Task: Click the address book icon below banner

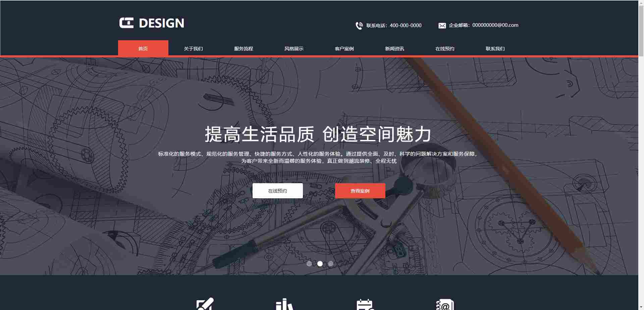Action: click(445, 304)
